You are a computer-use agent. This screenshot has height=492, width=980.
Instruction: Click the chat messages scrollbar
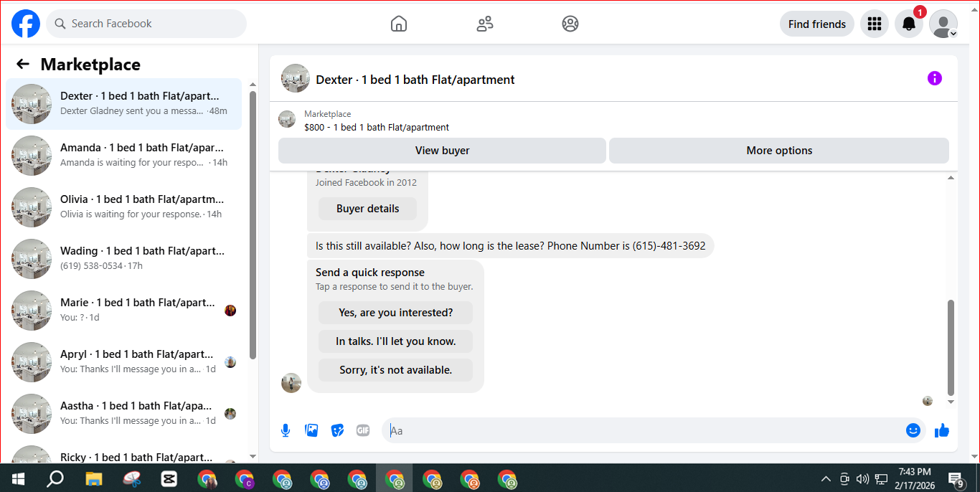coord(951,348)
